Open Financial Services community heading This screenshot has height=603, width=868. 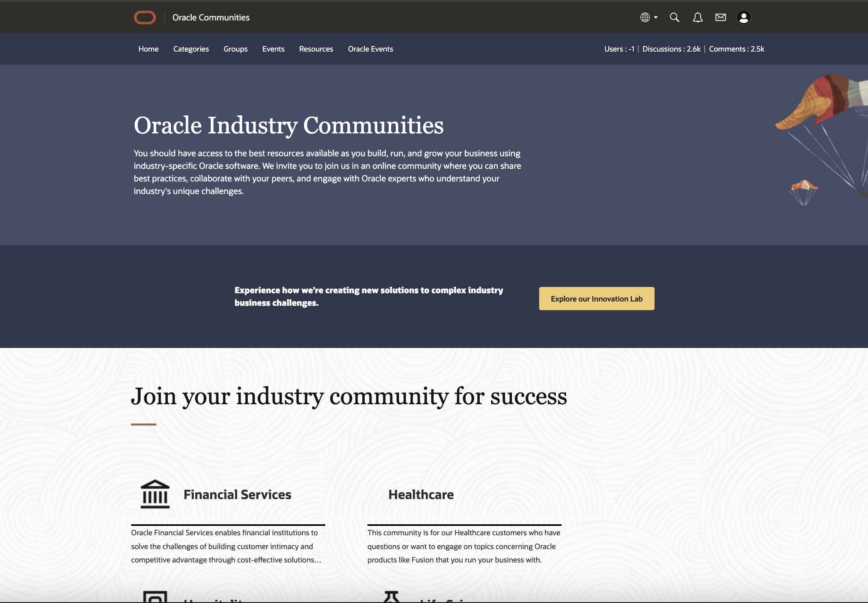click(x=237, y=495)
